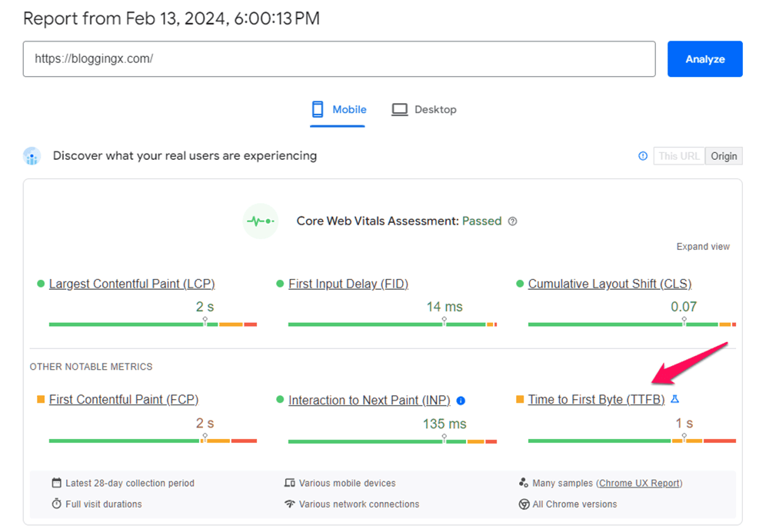The image size is (769, 532).
Task: Click the INP blue info icon
Action: (x=461, y=401)
